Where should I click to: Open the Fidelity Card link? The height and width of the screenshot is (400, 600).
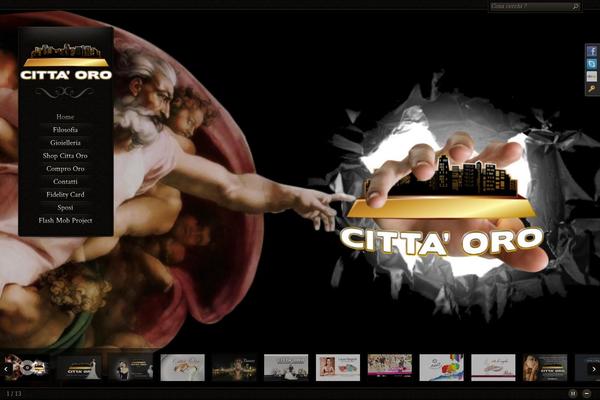65,195
